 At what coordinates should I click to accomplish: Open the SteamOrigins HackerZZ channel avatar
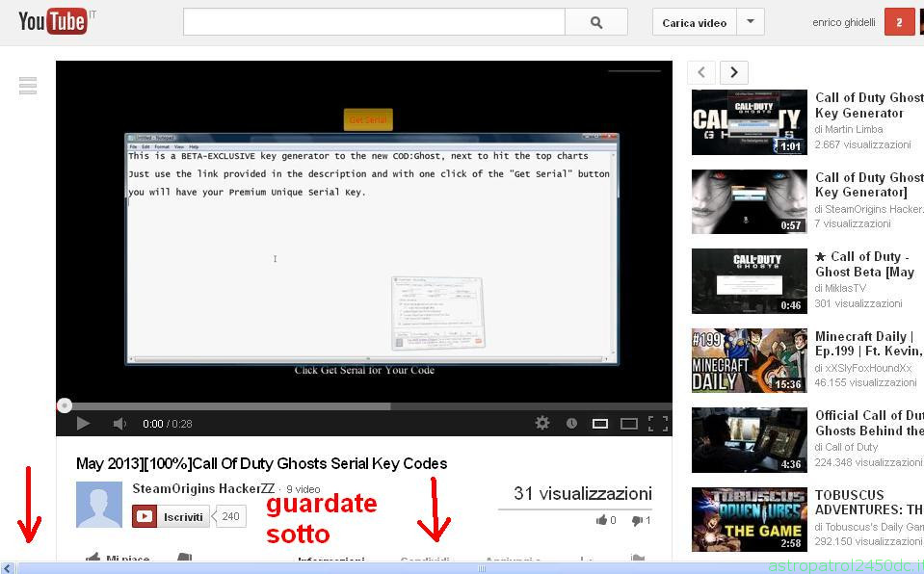click(x=99, y=505)
